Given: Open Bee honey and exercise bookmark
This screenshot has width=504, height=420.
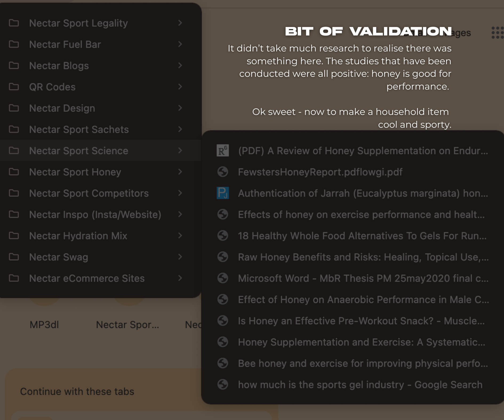Looking at the screenshot, I should point(363,363).
